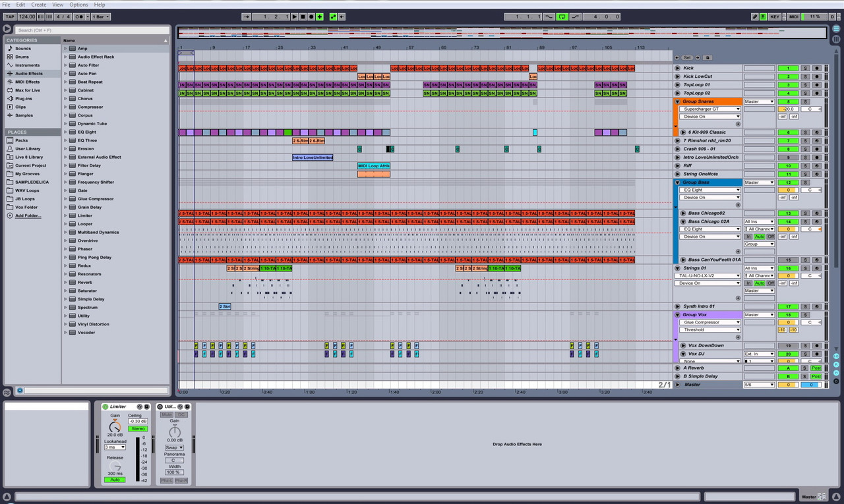Image resolution: width=844 pixels, height=504 pixels.
Task: Toggle Draw Mode pencil
Action: pos(755,16)
